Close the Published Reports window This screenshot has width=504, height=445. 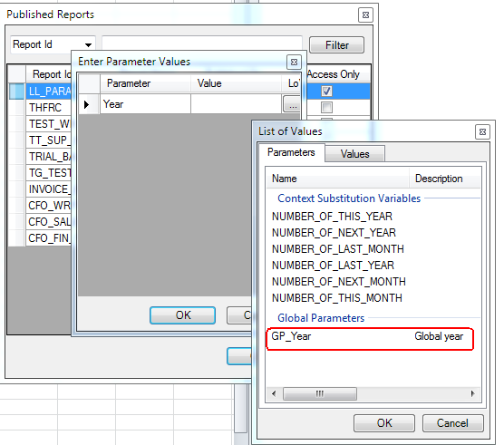[x=365, y=15]
